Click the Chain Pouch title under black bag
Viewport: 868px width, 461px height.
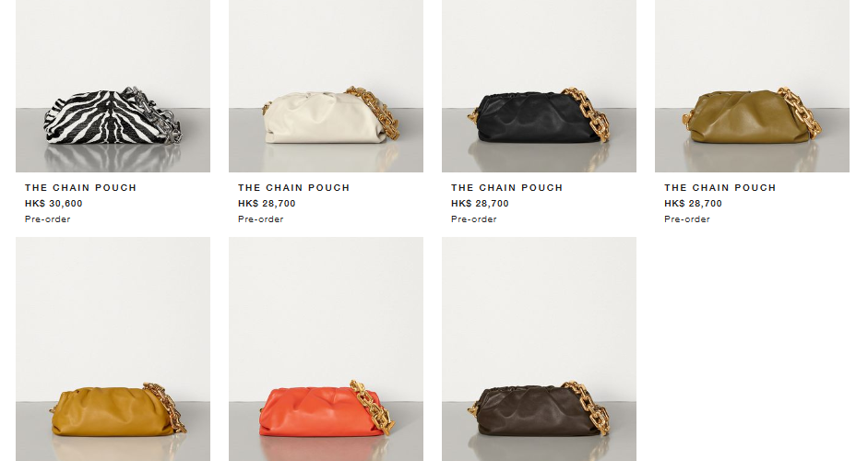click(507, 187)
